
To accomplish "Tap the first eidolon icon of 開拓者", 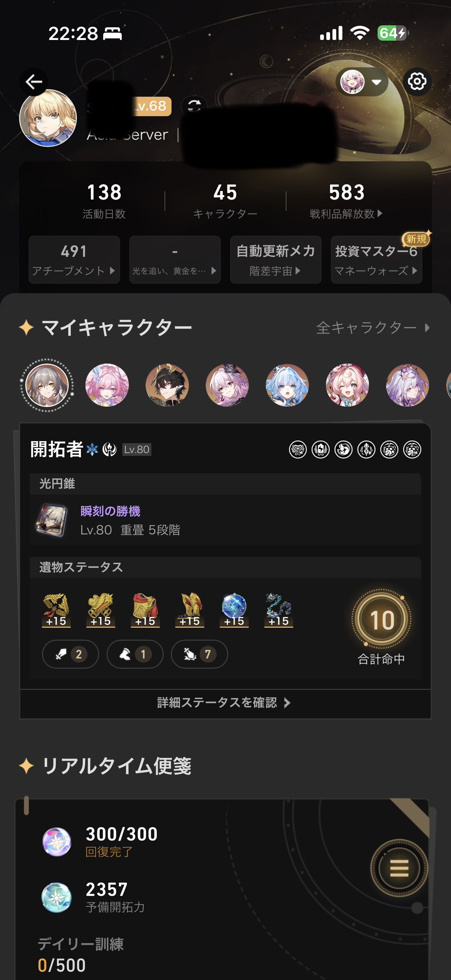I will click(x=298, y=449).
